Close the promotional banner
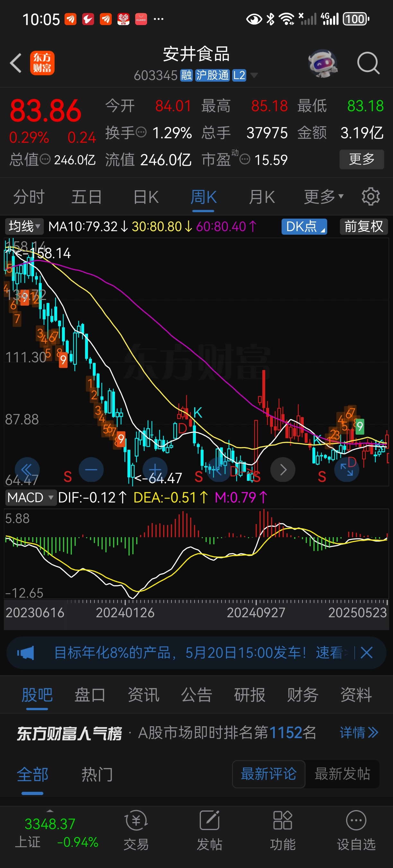 (366, 653)
